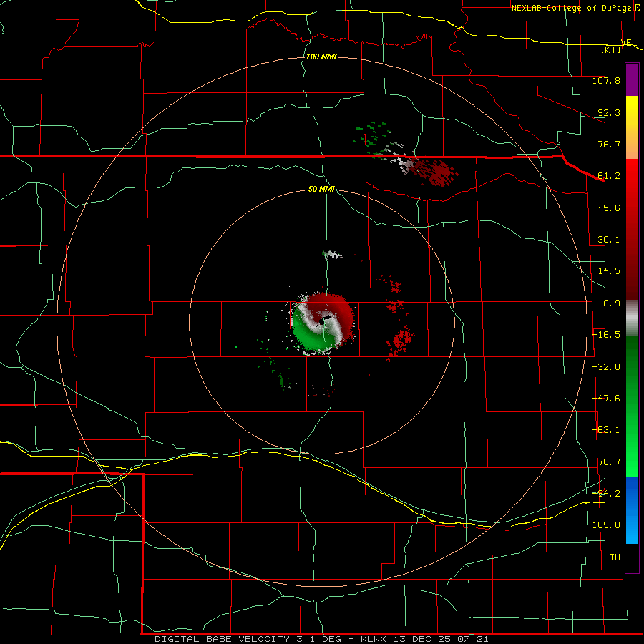The width and height of the screenshot is (644, 644).
Task: Click the Digital Base Velocity caption at bottom
Action: [x=321, y=639]
